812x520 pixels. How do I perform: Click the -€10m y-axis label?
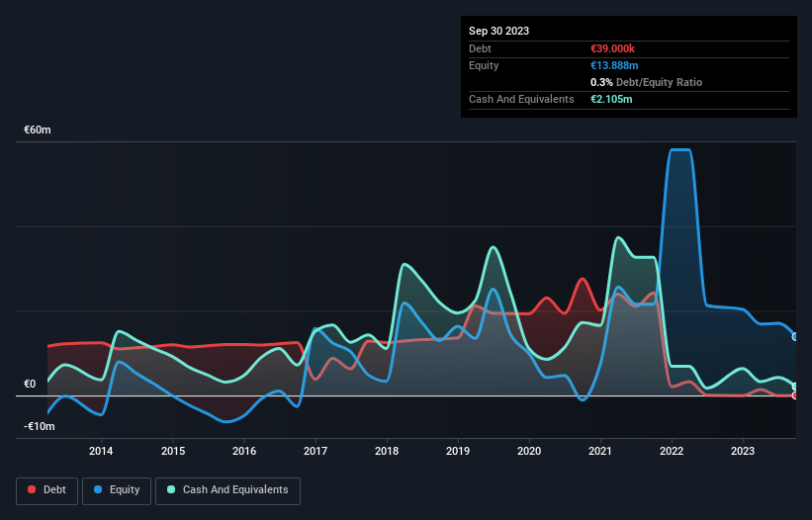click(x=40, y=426)
